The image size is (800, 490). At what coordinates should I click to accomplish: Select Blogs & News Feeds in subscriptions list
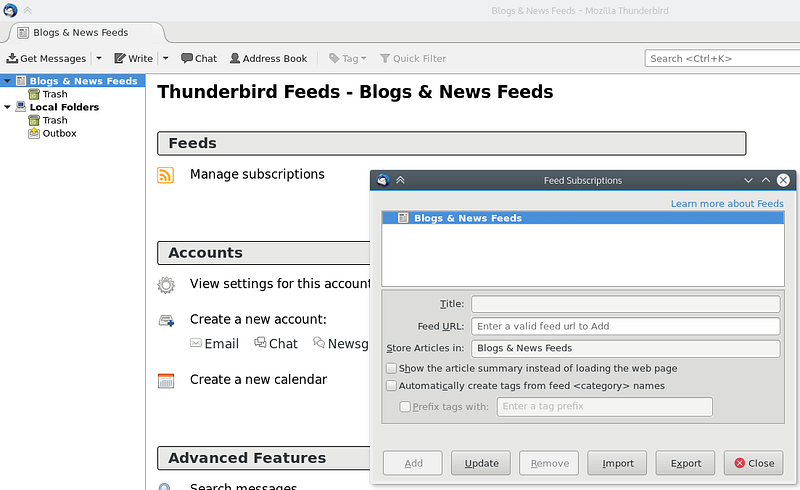coord(583,218)
